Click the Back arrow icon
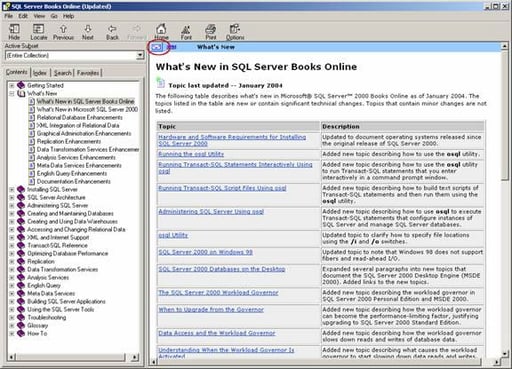Viewport: 512px width, 369px height. (x=112, y=29)
